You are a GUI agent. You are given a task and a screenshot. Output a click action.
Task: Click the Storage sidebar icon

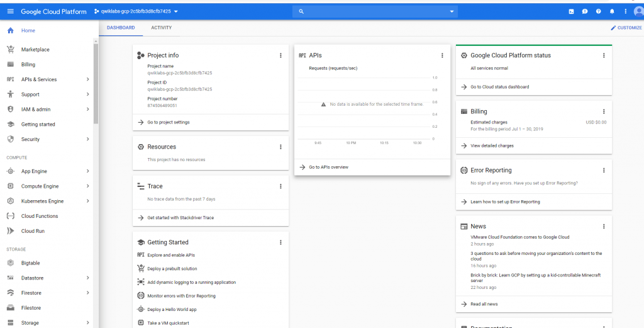(11, 323)
